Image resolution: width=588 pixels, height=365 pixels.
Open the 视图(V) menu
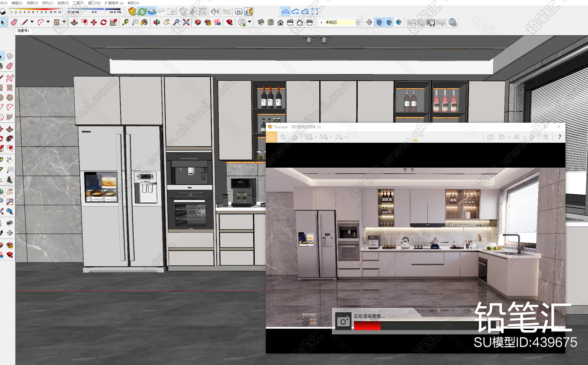[x=32, y=3]
